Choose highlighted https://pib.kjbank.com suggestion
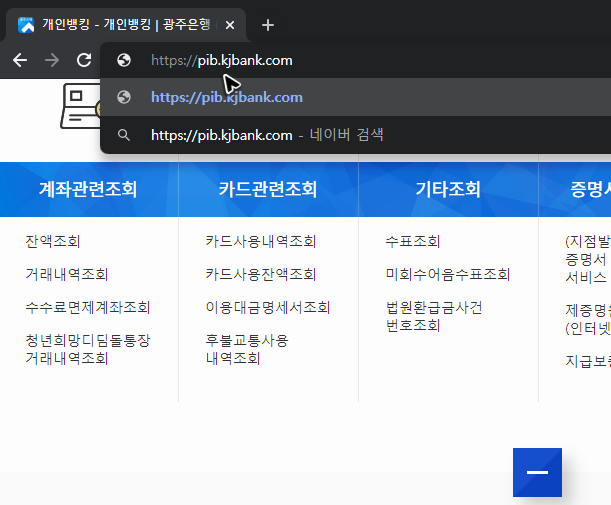This screenshot has height=505, width=611. [355, 97]
